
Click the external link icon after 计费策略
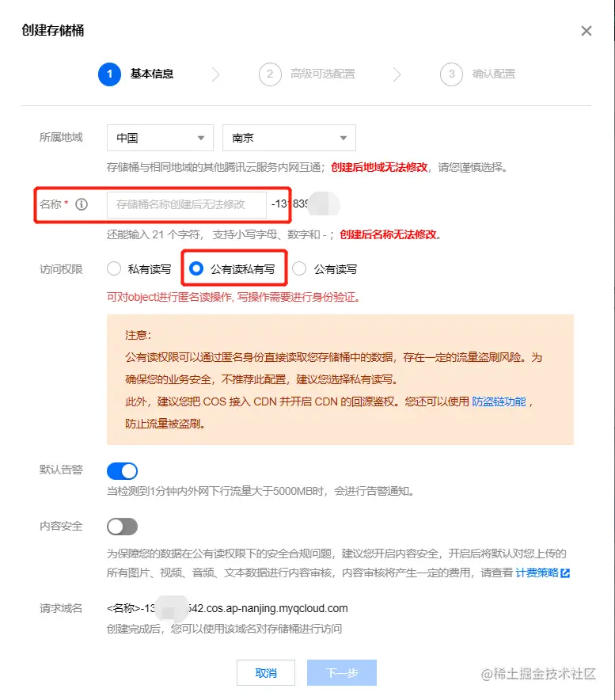[565, 573]
